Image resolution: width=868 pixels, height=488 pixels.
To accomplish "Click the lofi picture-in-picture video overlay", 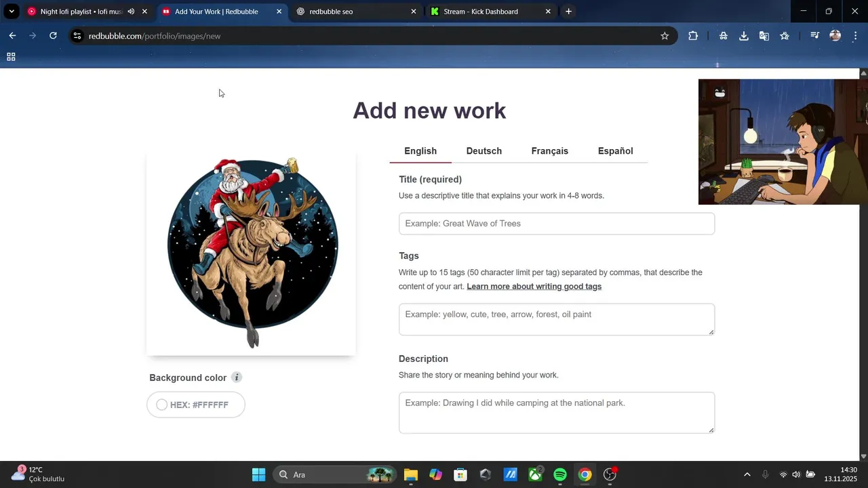I will (783, 142).
